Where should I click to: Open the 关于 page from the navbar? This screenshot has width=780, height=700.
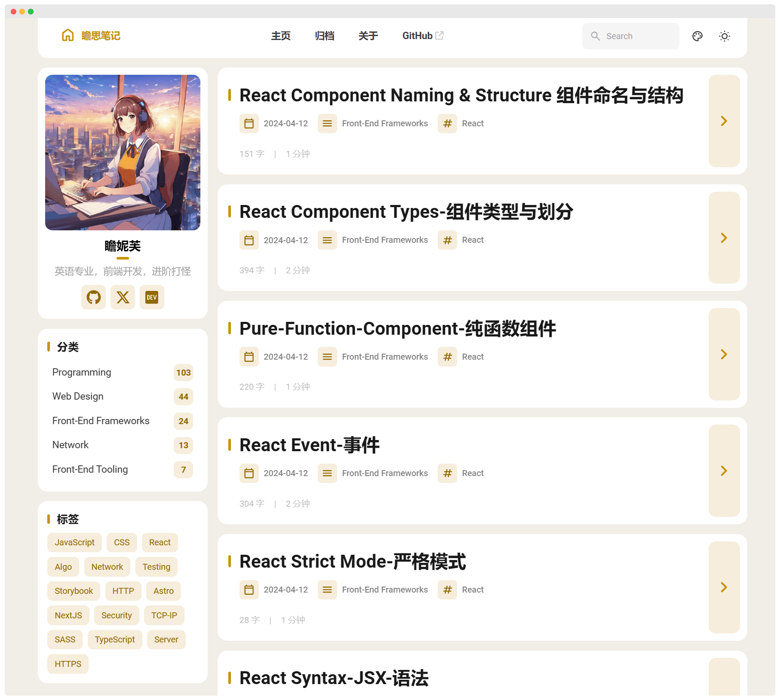point(368,36)
